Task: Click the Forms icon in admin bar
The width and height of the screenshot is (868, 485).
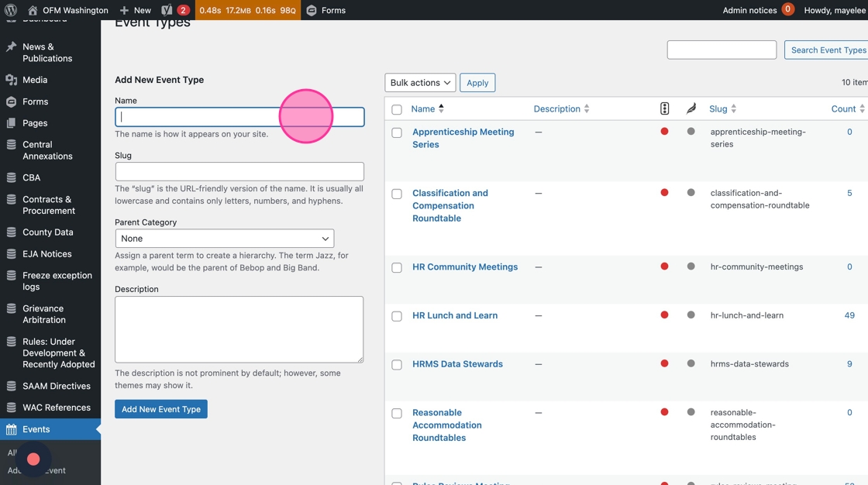Action: 312,10
